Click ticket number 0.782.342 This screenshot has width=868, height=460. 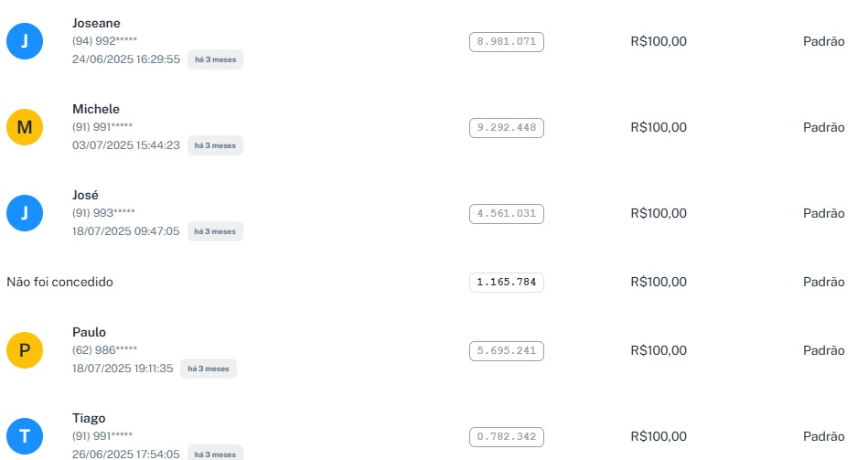(507, 436)
